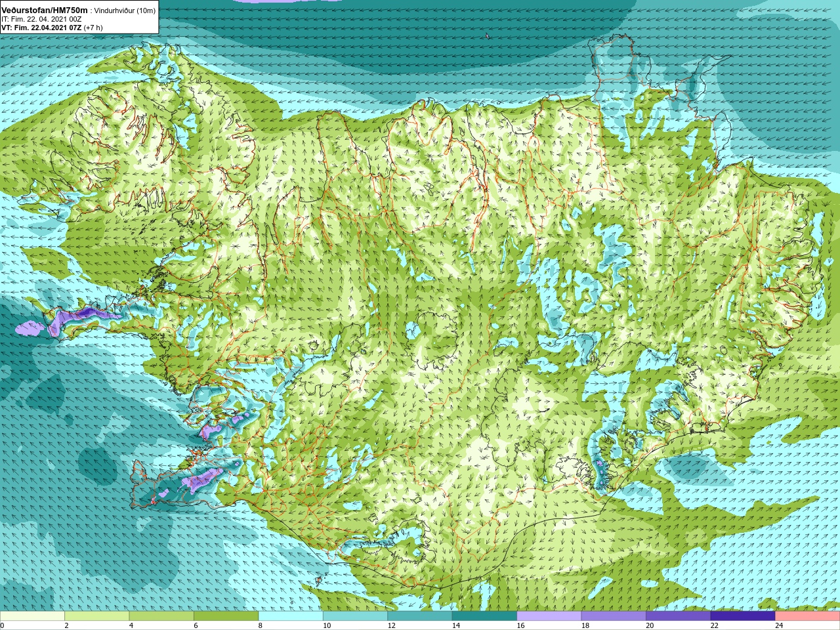The width and height of the screenshot is (840, 630).
Task: Click the 'VT: Fim. 22.04.2021 07Z' valid time
Action: [x=42, y=28]
